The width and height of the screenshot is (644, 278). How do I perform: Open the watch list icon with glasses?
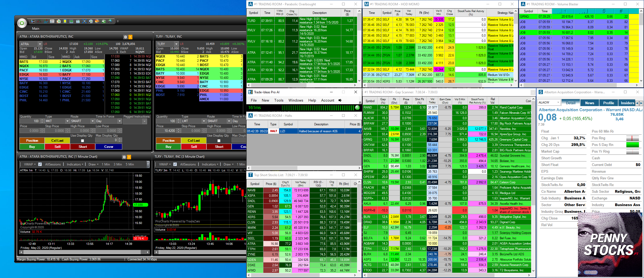pos(46,21)
